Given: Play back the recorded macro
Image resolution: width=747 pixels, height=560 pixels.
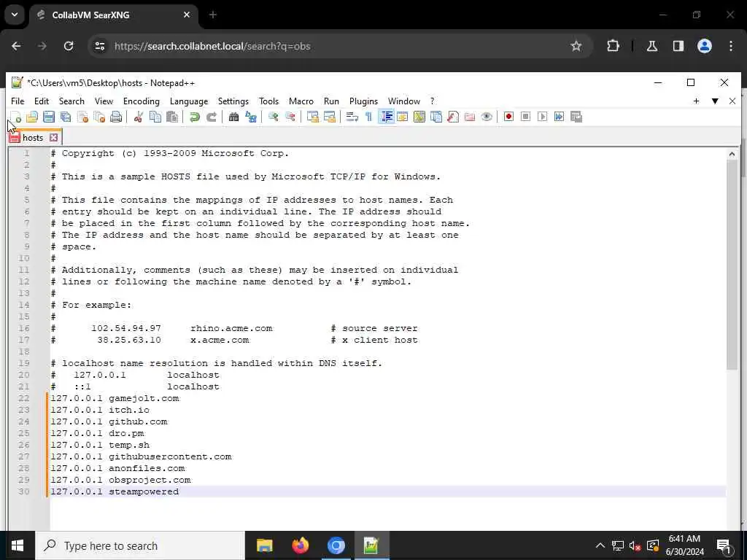Looking at the screenshot, I should [x=542, y=117].
